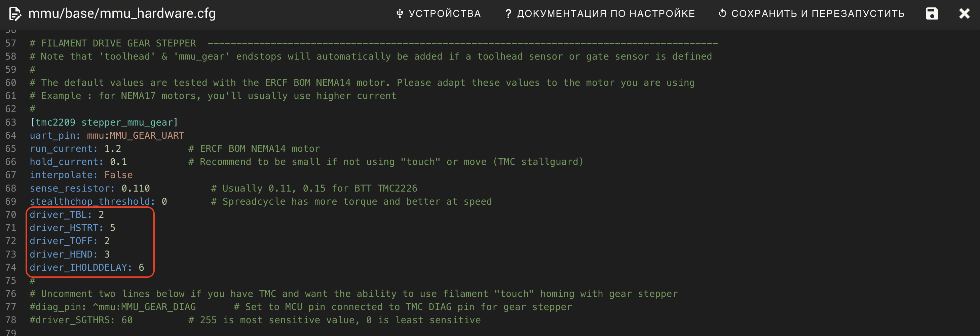Click the commented #diag_pin line
980x336 pixels.
click(x=113, y=307)
